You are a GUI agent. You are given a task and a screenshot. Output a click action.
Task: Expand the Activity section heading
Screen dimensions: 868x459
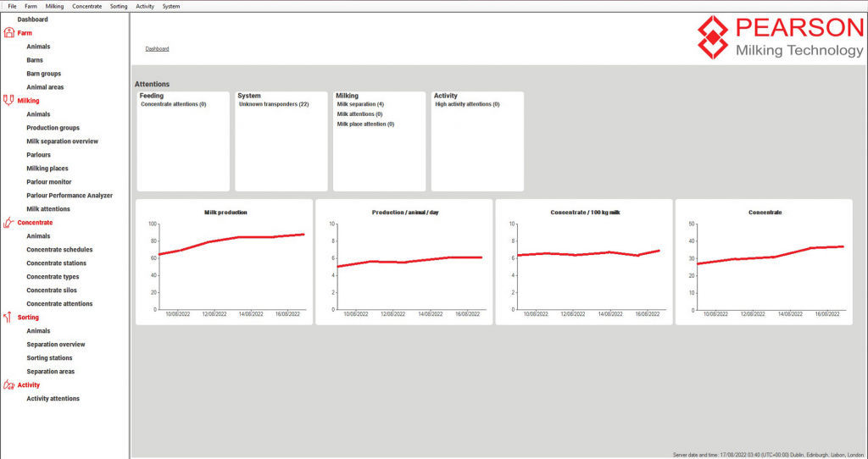point(29,385)
